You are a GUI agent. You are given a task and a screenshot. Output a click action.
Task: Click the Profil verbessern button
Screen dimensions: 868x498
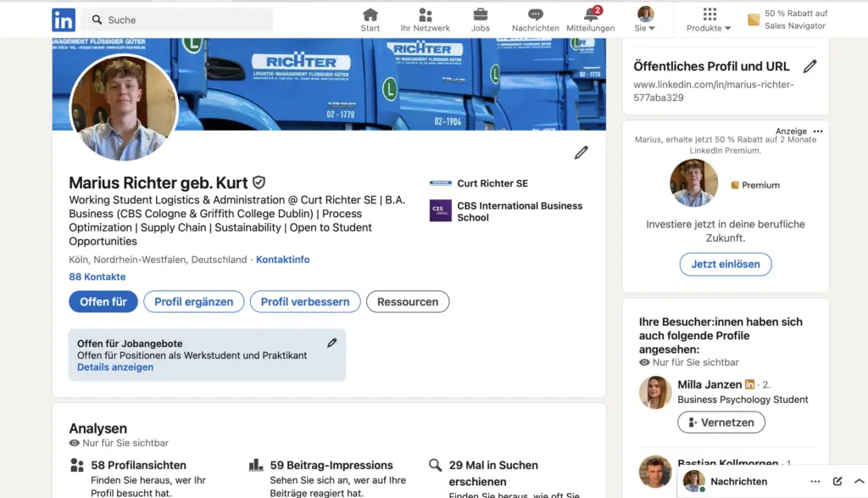tap(305, 302)
